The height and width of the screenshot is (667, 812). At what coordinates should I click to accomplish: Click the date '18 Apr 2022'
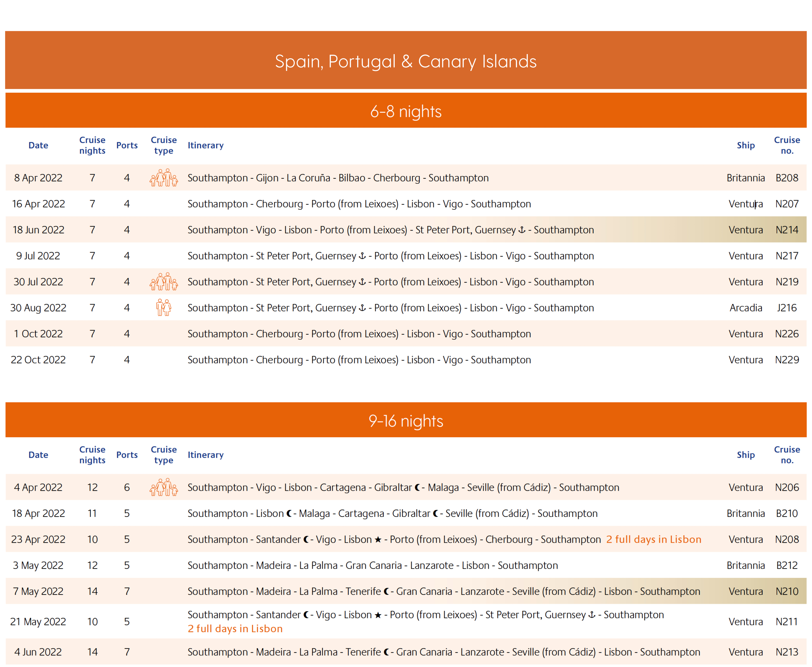[x=38, y=513]
